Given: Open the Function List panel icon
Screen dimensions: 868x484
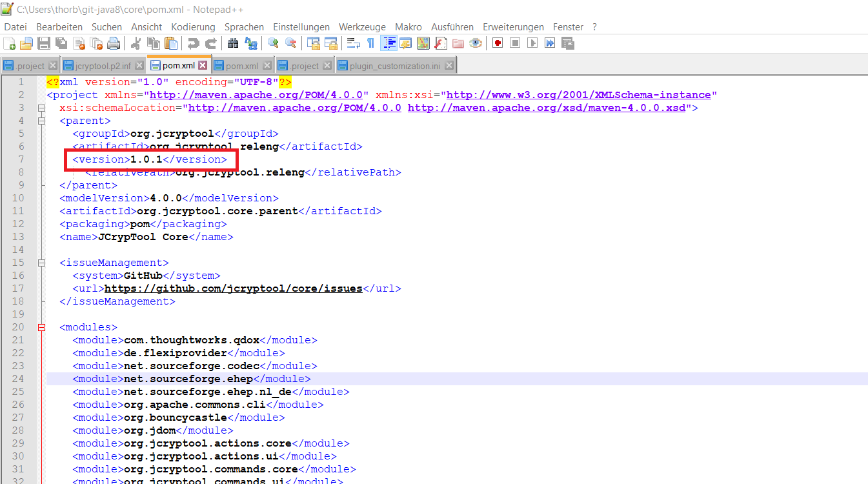Looking at the screenshot, I should pyautogui.click(x=441, y=43).
